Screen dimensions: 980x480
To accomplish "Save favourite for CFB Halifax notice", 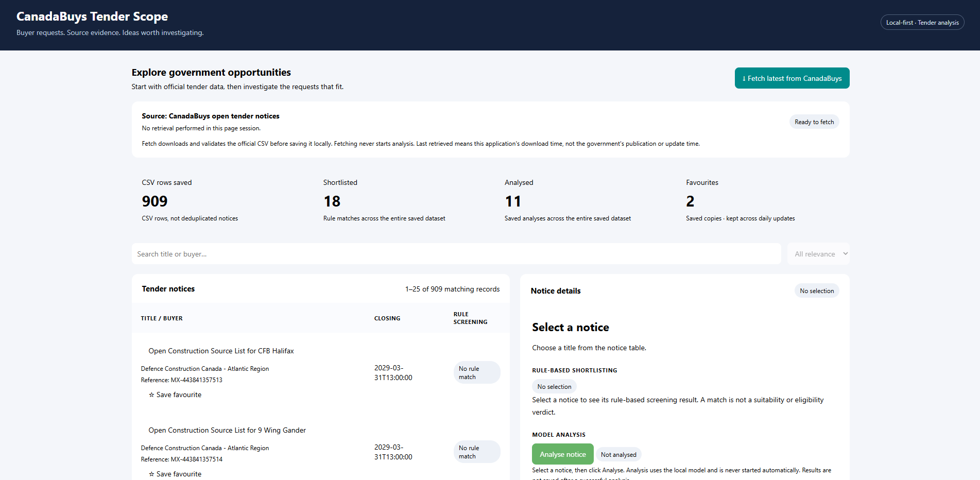I will (x=175, y=395).
